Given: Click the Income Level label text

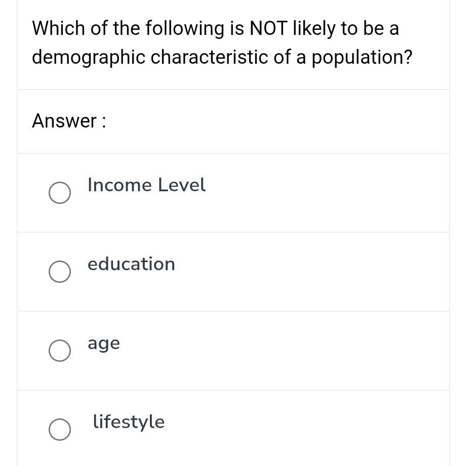Looking at the screenshot, I should pyautogui.click(x=146, y=185).
